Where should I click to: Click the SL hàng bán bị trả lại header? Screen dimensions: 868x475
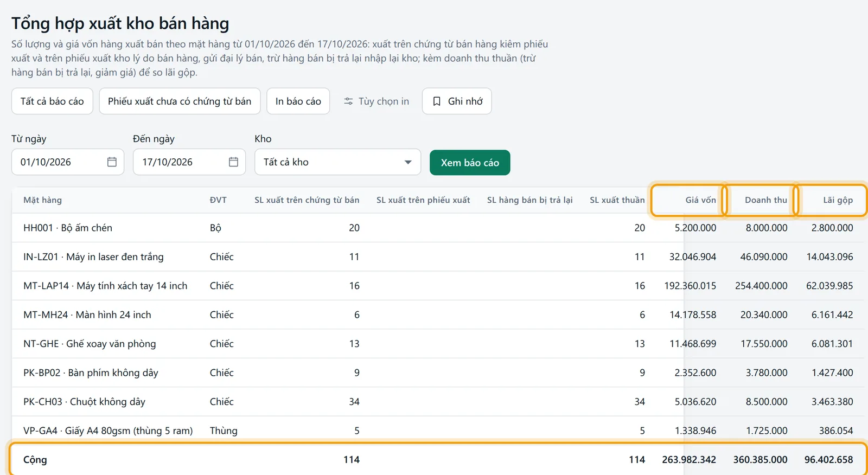tap(530, 200)
